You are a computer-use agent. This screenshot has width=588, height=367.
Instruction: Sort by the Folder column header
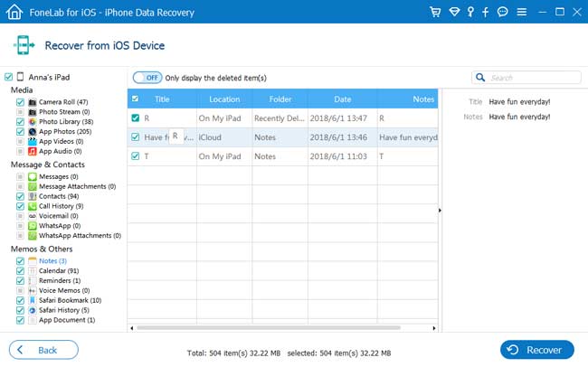click(280, 99)
